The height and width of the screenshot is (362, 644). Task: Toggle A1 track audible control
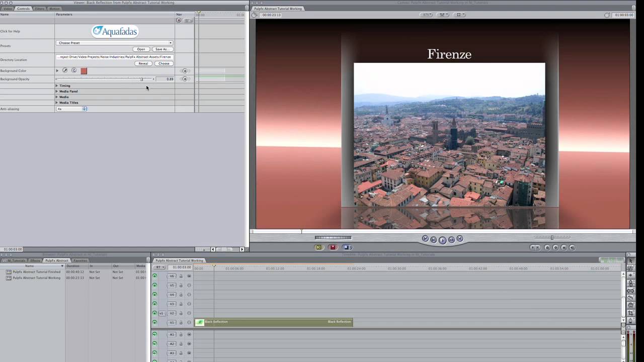pos(154,334)
